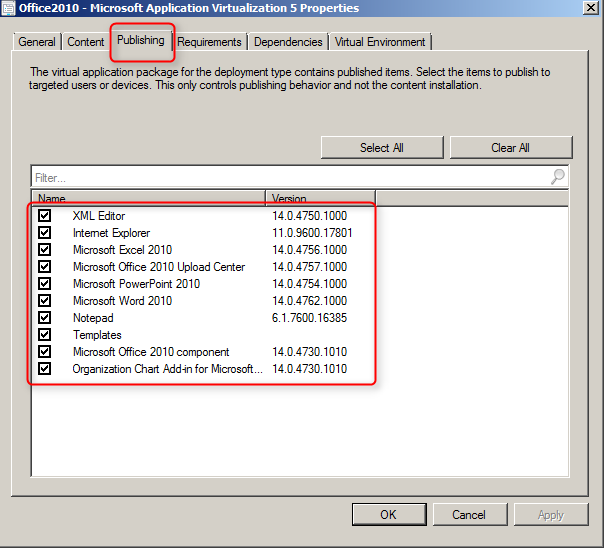Click Notepad version 6.1.7600.16385
Viewport: 604px width, 548px height.
tap(309, 318)
